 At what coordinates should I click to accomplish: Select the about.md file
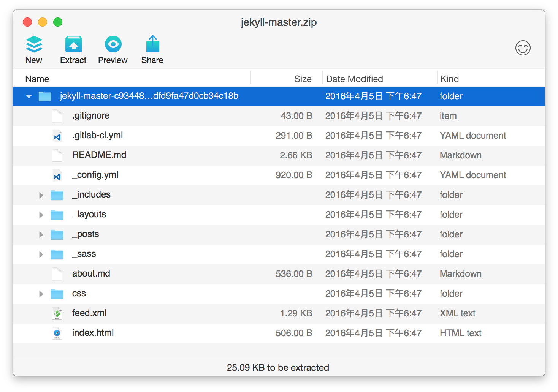91,274
